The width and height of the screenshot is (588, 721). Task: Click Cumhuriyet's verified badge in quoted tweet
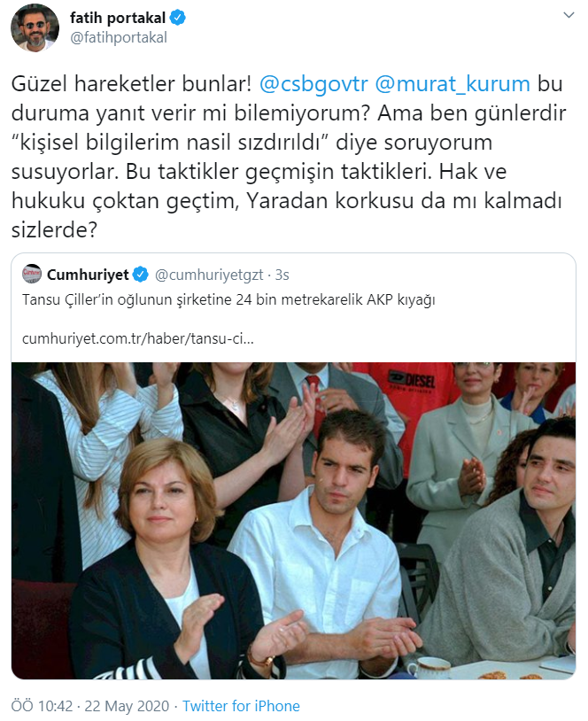pyautogui.click(x=141, y=275)
